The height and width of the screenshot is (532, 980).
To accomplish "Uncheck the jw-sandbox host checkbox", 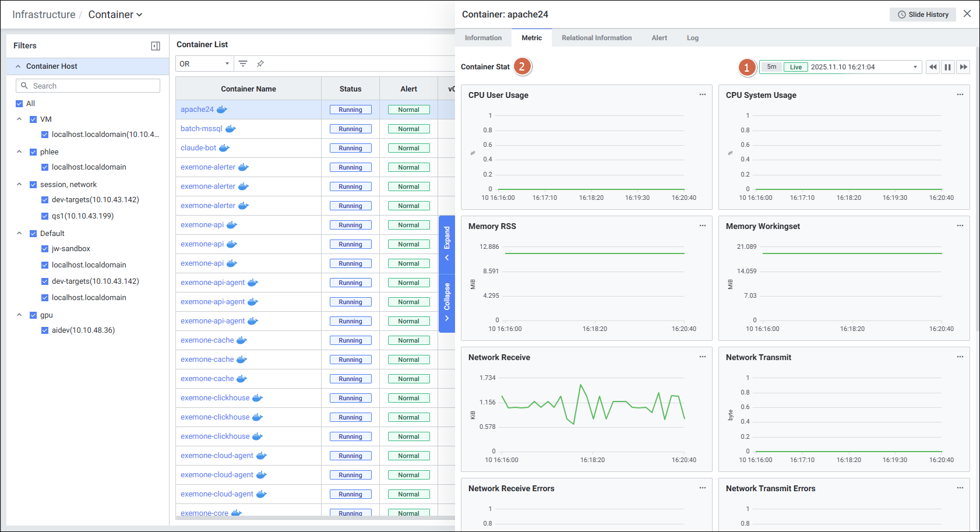I will pyautogui.click(x=45, y=249).
